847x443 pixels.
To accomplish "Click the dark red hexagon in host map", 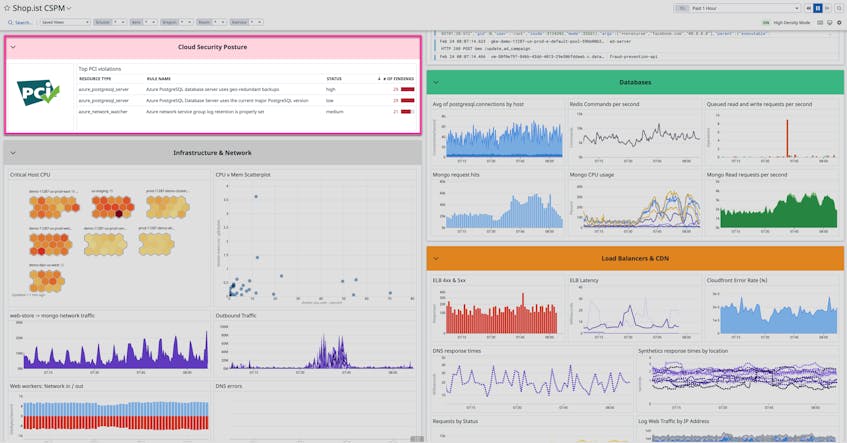I will click(119, 214).
